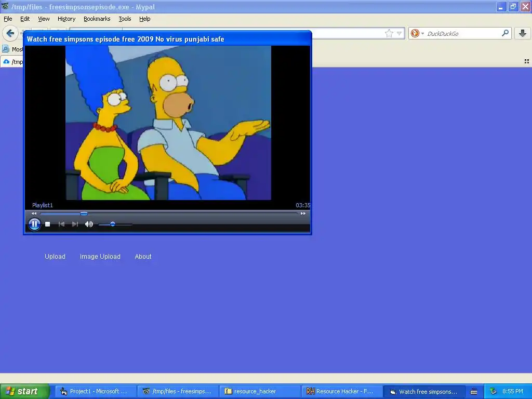Open the View menu in Mypal
Screen dimensions: 532x399
(x=44, y=19)
